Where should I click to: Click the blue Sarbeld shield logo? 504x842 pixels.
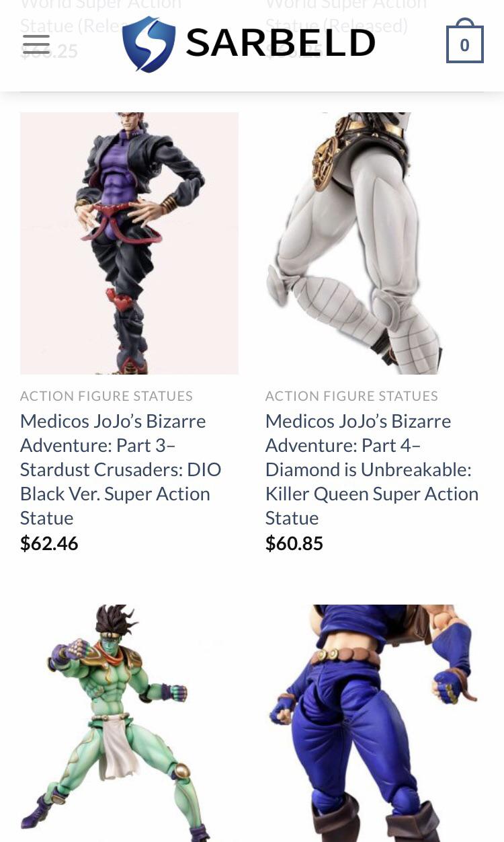tap(149, 44)
